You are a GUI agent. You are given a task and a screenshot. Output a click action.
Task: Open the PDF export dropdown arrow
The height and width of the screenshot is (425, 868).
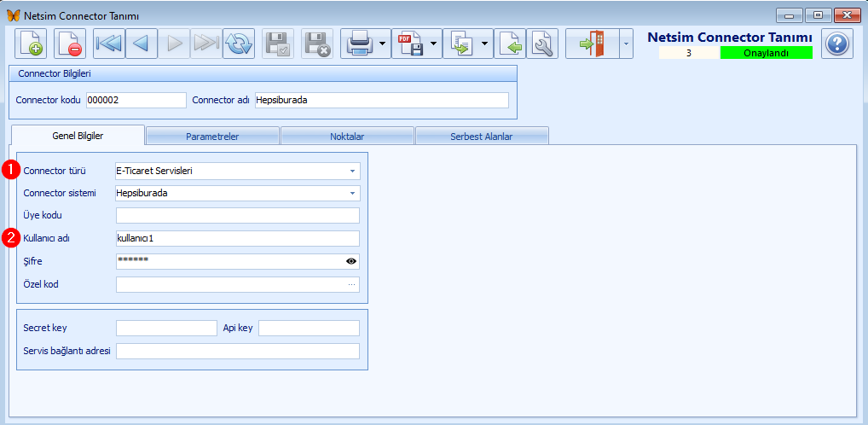(435, 44)
